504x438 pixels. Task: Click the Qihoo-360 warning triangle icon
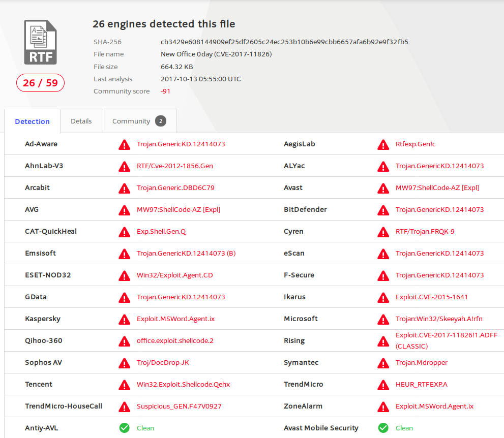125,341
